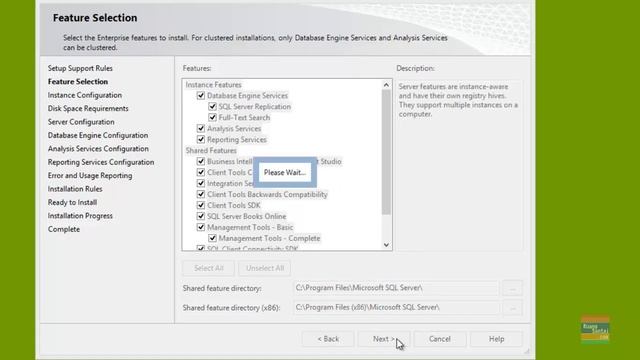Select Installation Rules step
The width and height of the screenshot is (640, 360).
75,189
